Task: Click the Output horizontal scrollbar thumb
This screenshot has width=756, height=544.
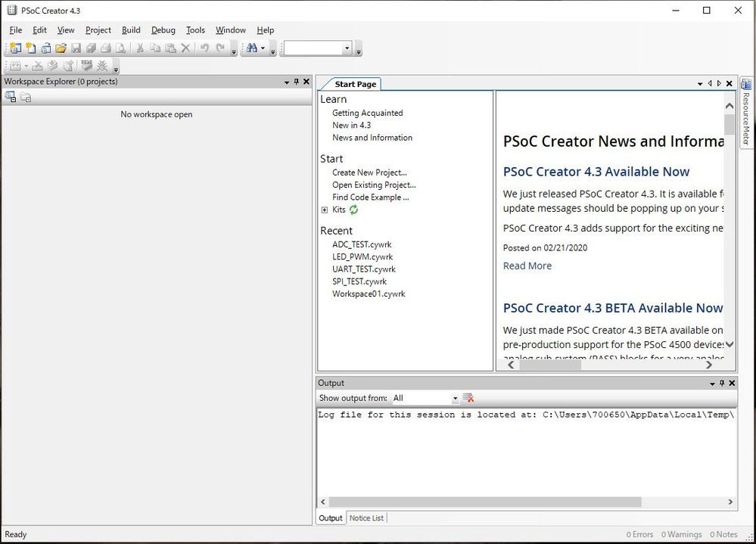Action: tap(484, 502)
